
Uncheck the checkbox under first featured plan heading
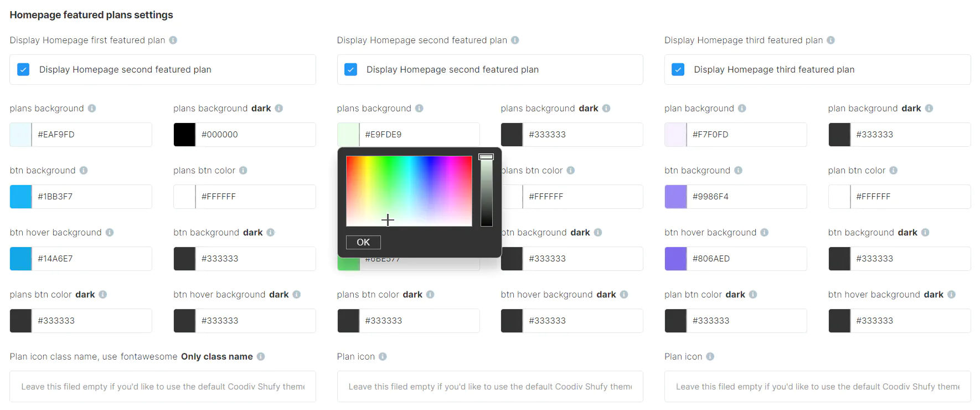click(x=23, y=70)
